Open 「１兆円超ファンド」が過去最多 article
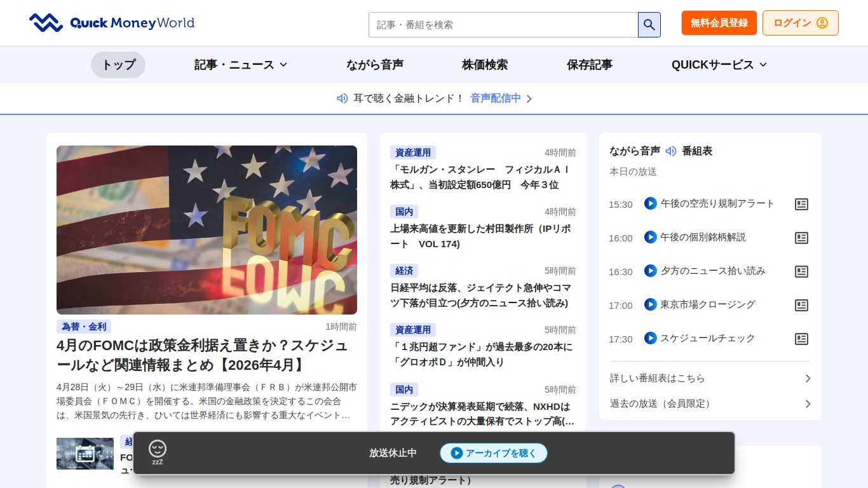The image size is (868, 488). [483, 355]
